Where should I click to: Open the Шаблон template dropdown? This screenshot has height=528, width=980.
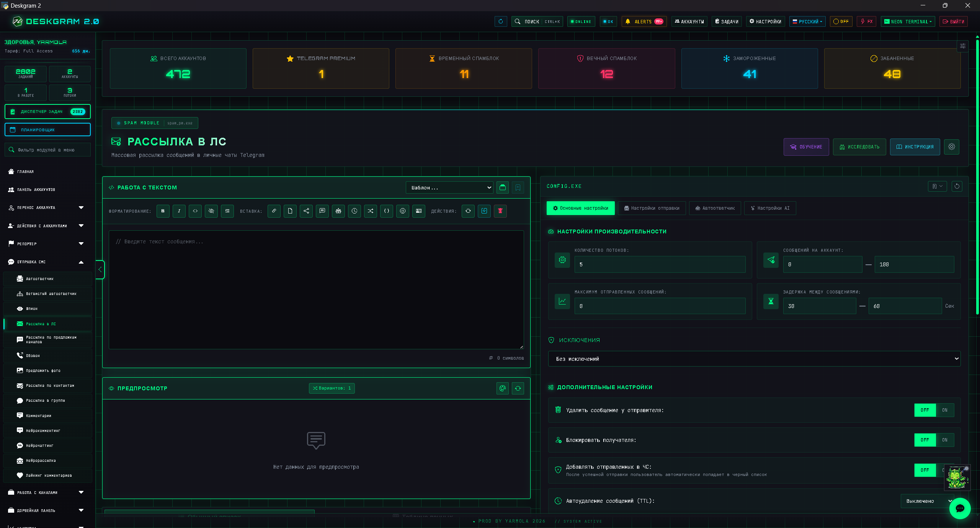pos(449,187)
